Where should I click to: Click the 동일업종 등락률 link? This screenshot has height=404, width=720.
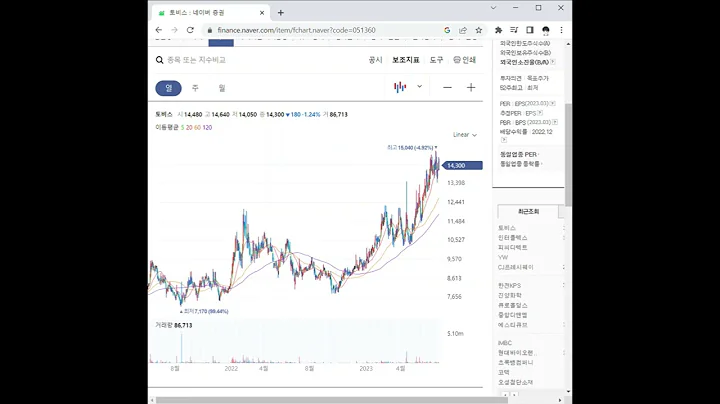click(520, 164)
